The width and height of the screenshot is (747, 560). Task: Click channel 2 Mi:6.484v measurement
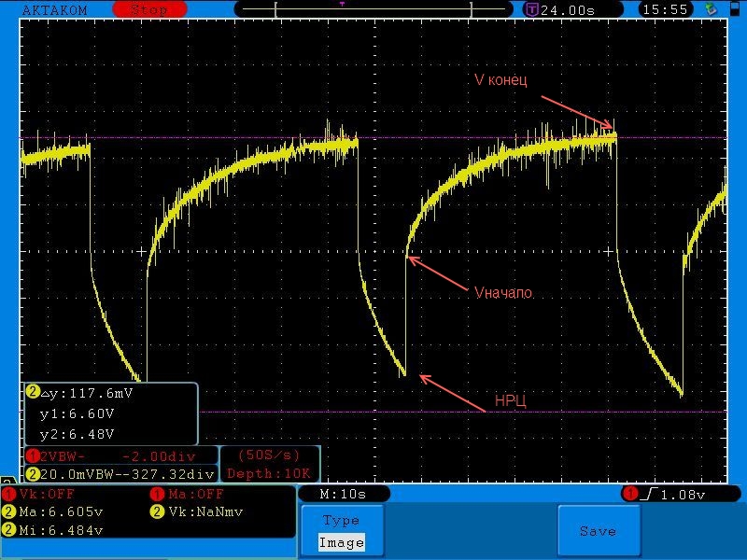tap(58, 529)
